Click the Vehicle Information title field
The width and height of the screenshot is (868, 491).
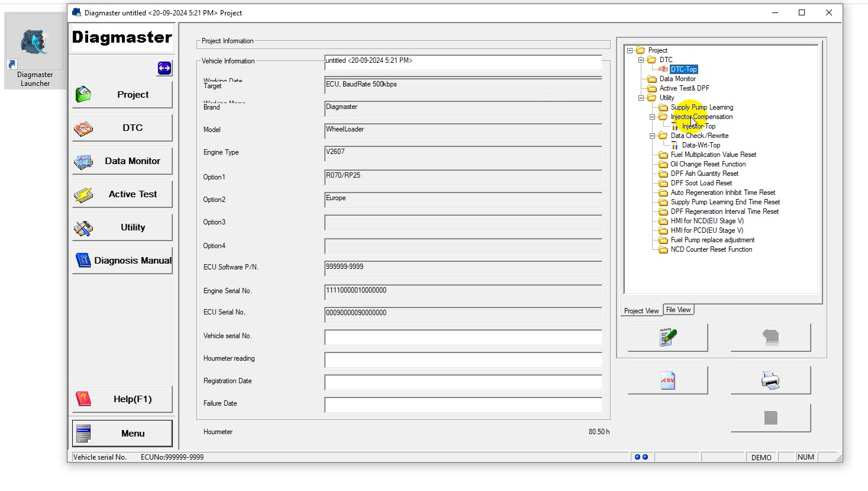click(463, 62)
